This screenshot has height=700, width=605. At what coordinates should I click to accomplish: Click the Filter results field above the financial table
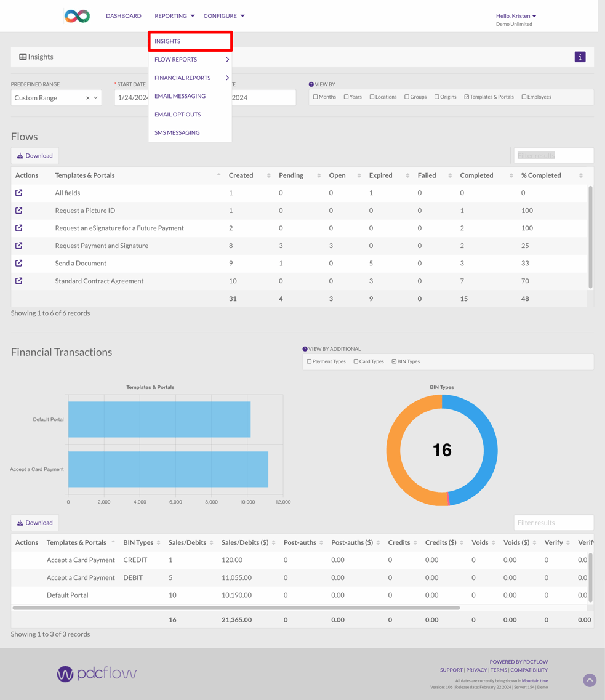pos(553,522)
